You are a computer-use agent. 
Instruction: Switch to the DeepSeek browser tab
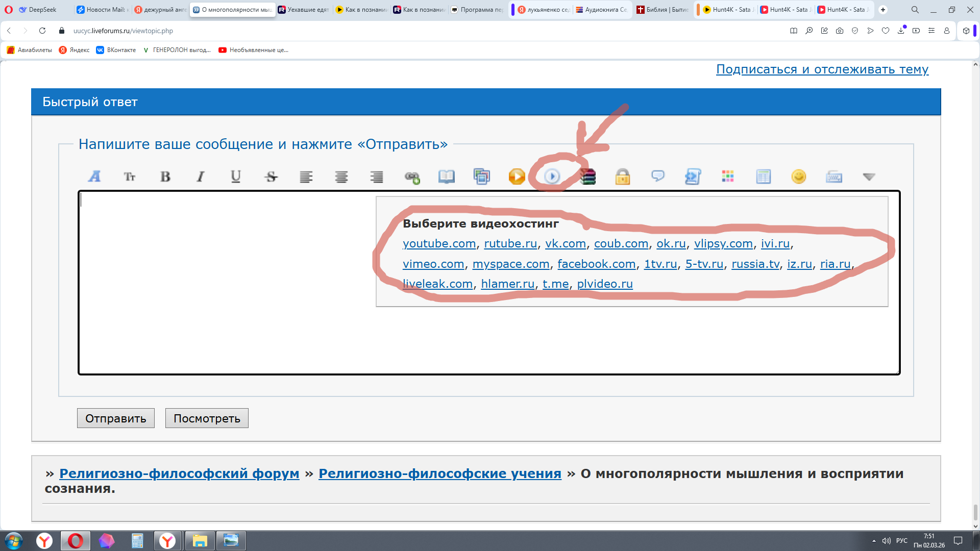click(42, 10)
